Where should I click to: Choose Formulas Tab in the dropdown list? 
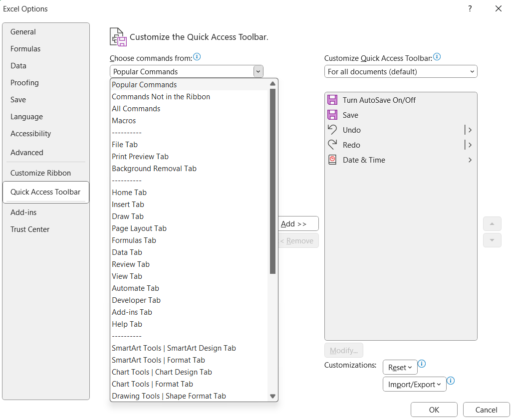pyautogui.click(x=190, y=240)
